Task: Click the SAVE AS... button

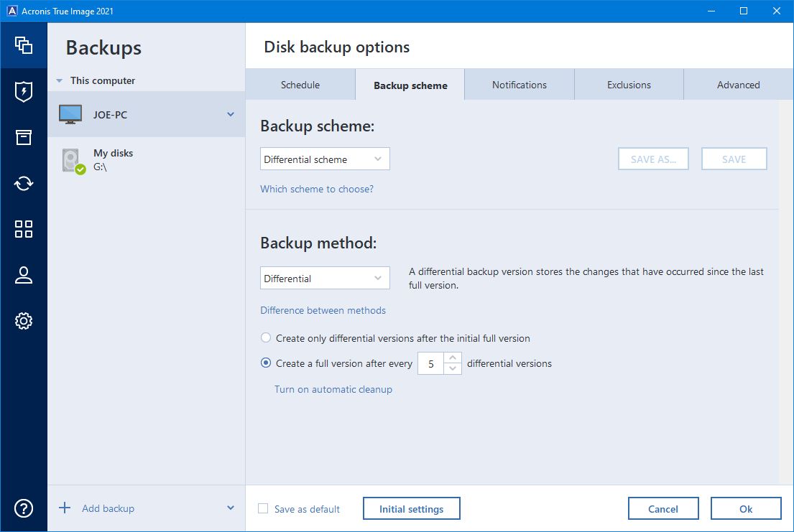Action: click(653, 159)
